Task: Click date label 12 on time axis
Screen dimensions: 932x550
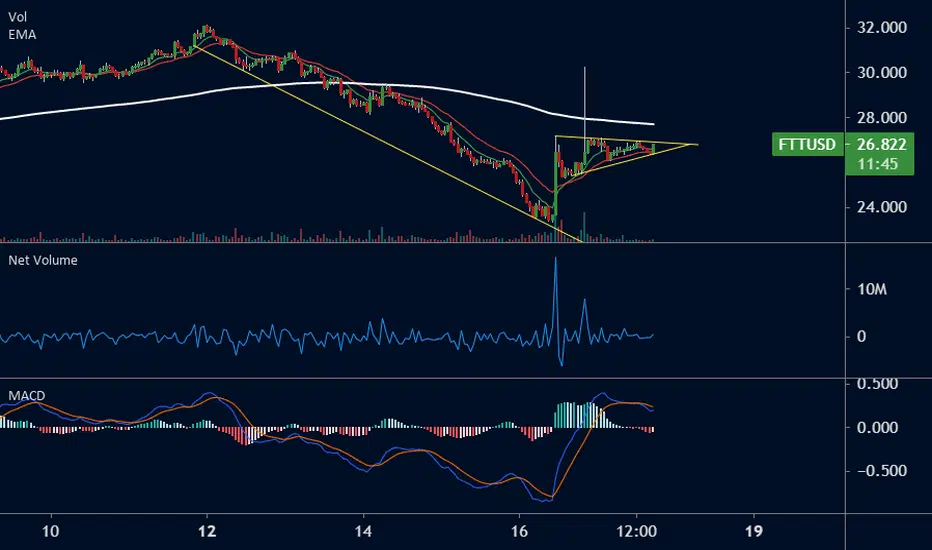Action: [207, 531]
